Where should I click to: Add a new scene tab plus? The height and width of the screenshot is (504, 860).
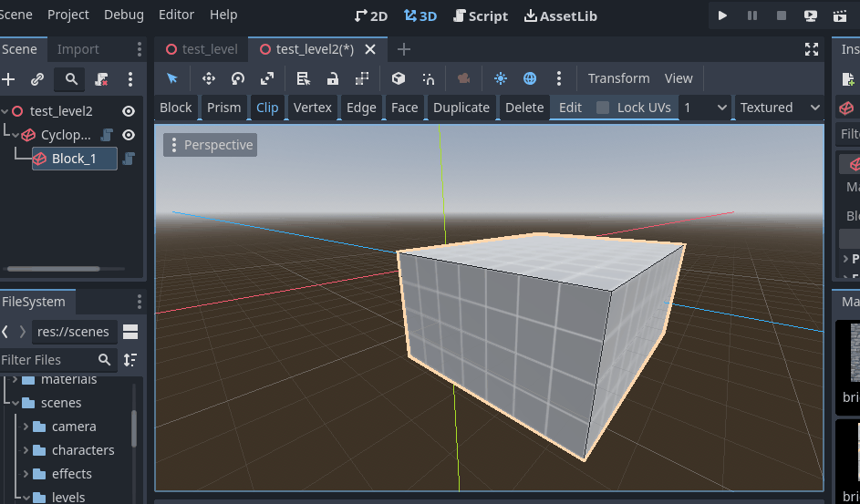pos(404,49)
